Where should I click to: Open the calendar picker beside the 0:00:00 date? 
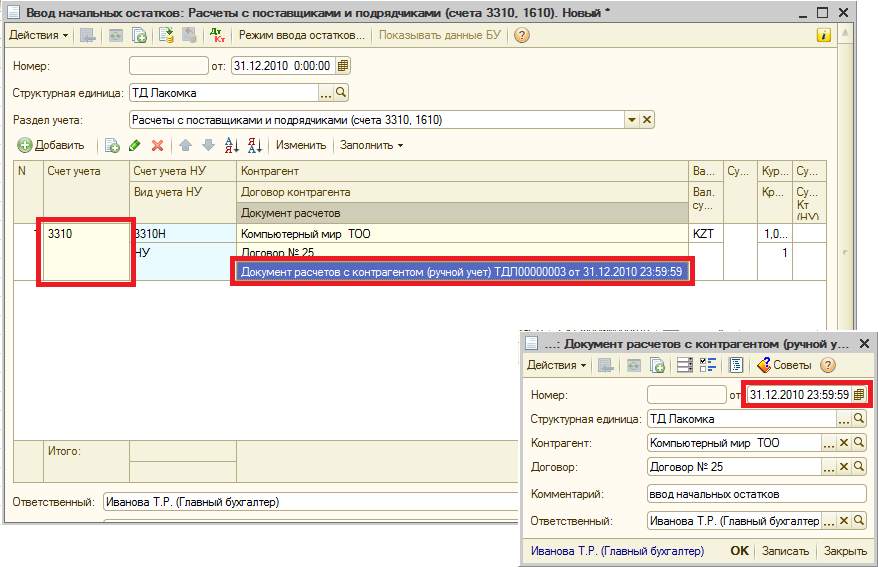(343, 66)
